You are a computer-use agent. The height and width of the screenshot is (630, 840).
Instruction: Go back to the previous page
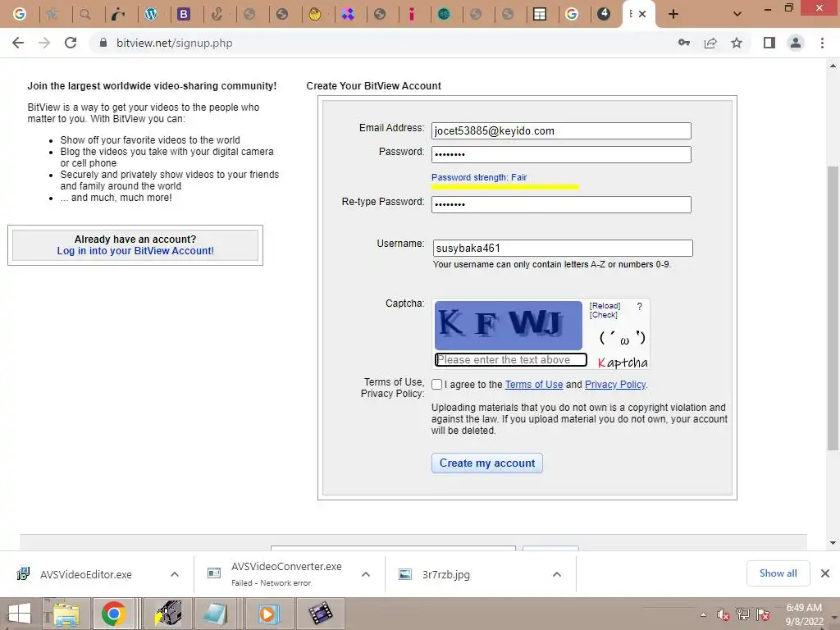pyautogui.click(x=18, y=43)
